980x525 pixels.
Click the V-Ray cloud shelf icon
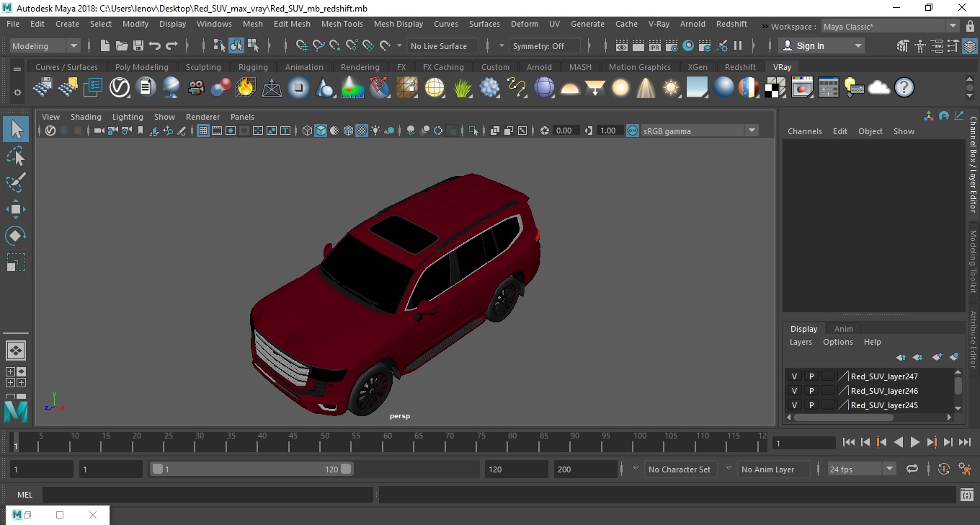point(879,88)
